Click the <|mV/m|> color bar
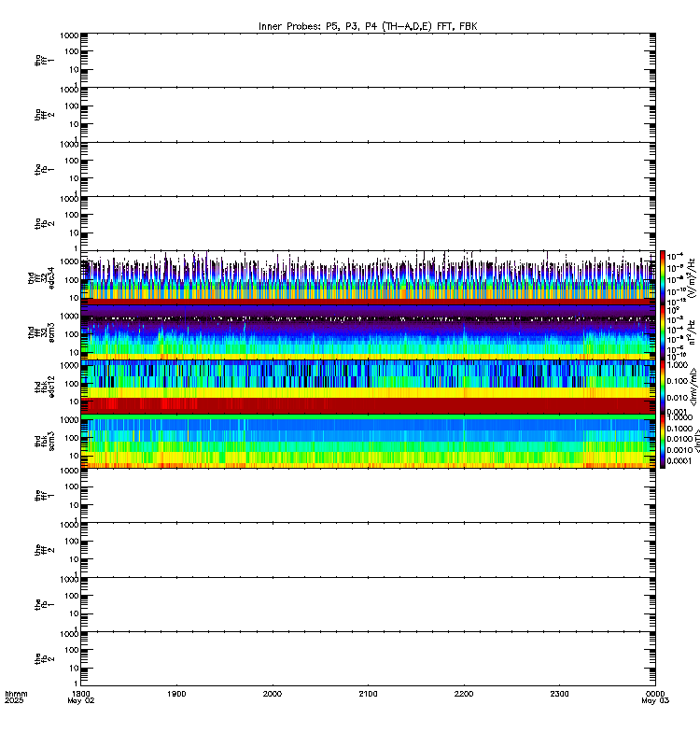Screen dimensions: 700x747 [663, 387]
